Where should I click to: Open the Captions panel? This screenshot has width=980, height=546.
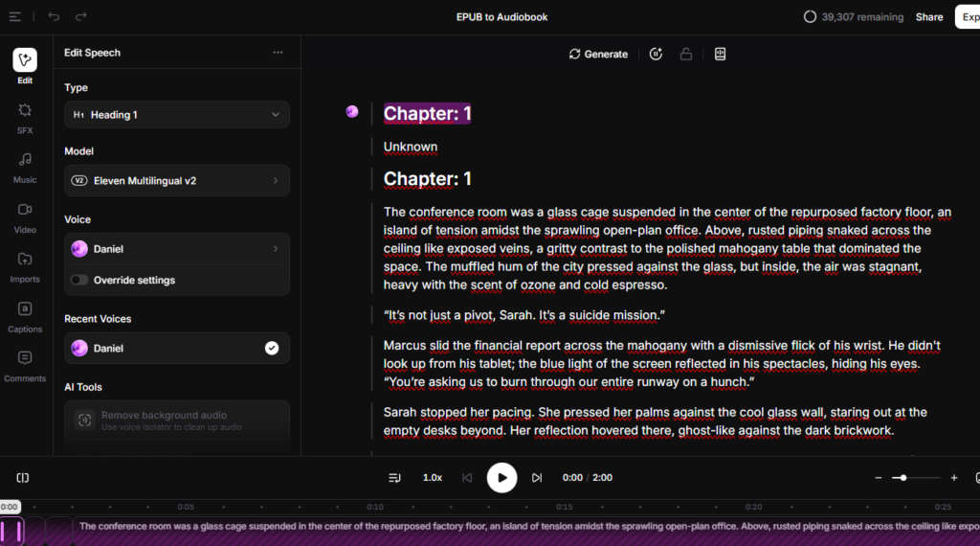click(x=25, y=315)
